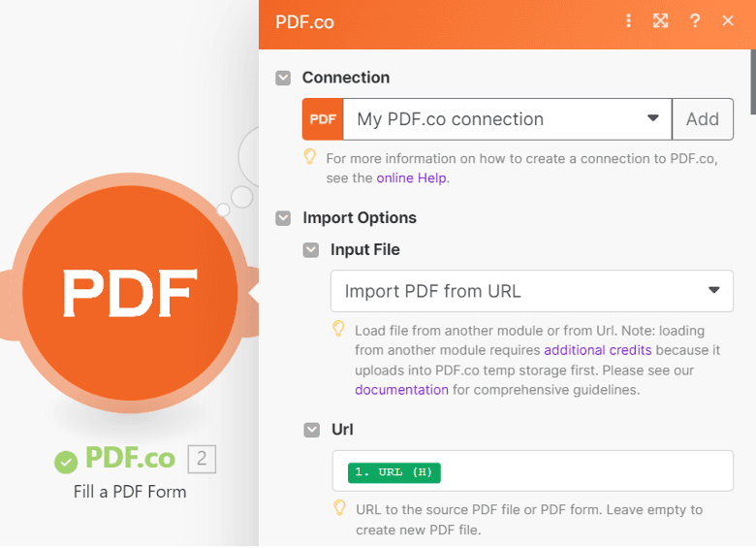Image resolution: width=756 pixels, height=548 pixels.
Task: Click the expand to fullscreen icon
Action: 661,20
